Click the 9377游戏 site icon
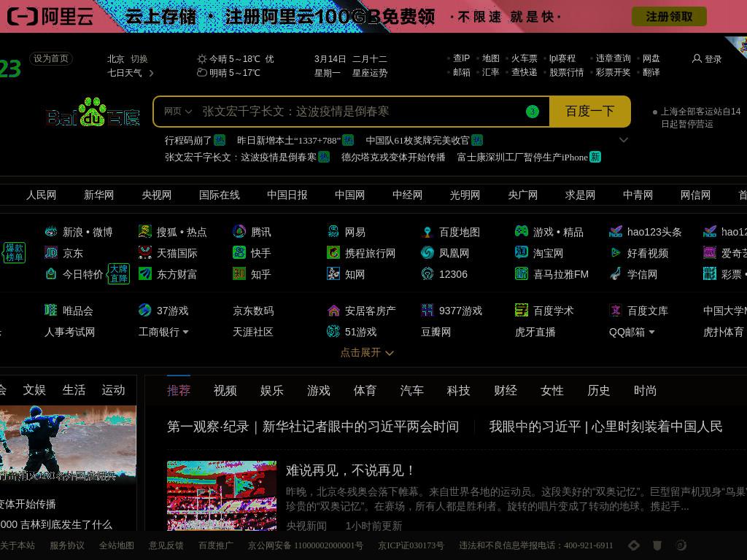 (427, 311)
